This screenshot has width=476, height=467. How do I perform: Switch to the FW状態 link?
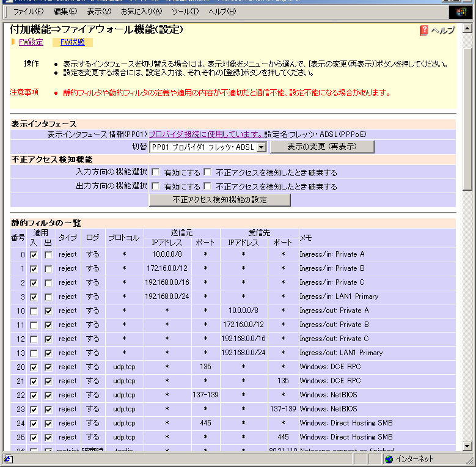(x=72, y=42)
